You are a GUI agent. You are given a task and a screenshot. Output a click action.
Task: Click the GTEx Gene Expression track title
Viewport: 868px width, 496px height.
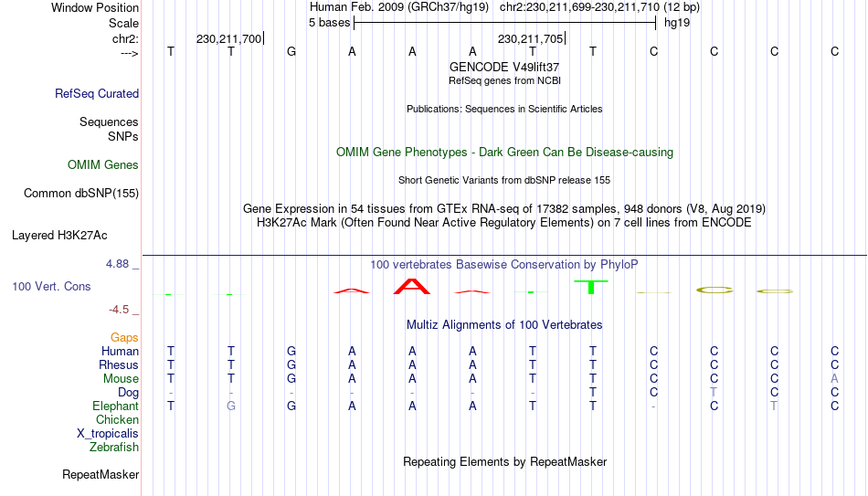click(504, 208)
